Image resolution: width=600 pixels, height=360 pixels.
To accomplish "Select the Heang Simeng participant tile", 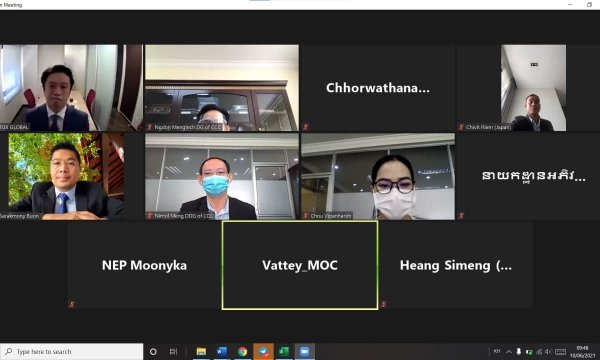I will [x=455, y=265].
